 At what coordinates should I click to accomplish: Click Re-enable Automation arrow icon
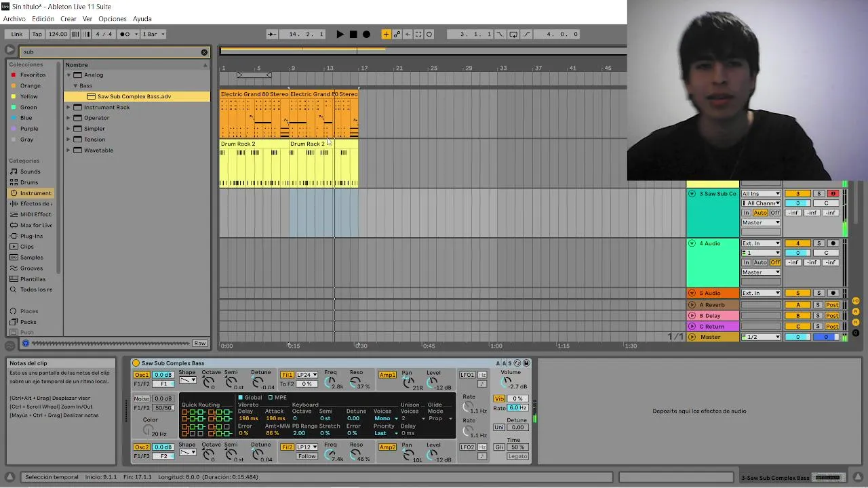coord(408,34)
